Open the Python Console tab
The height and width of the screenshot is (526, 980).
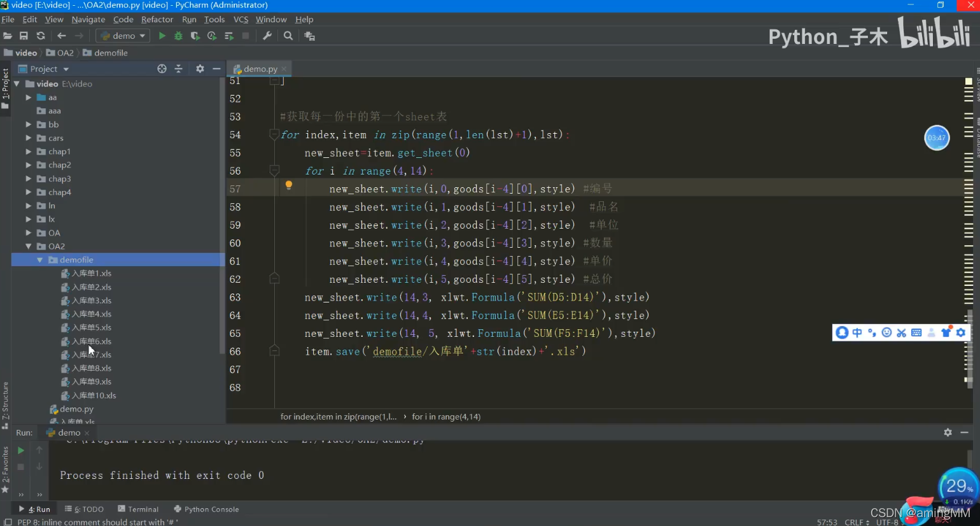pyautogui.click(x=206, y=509)
